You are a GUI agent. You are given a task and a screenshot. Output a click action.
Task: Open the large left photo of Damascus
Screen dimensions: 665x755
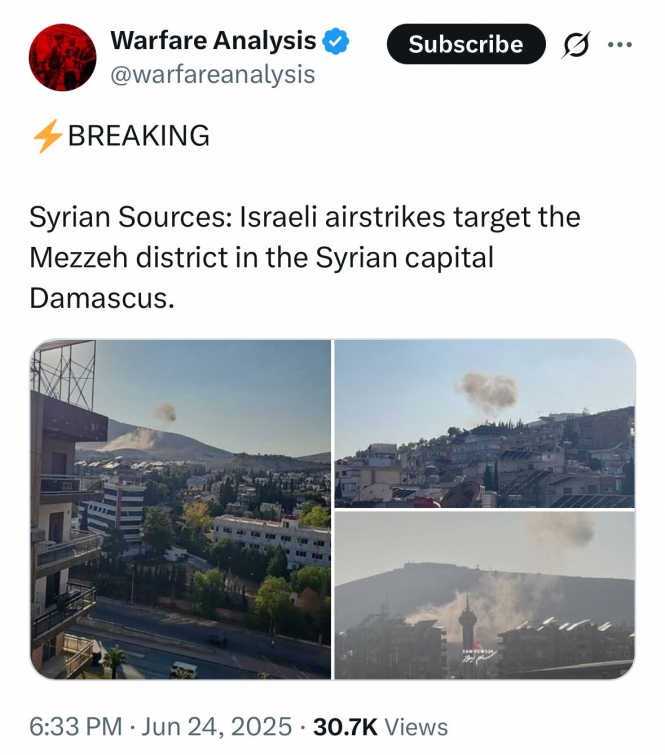(x=181, y=508)
